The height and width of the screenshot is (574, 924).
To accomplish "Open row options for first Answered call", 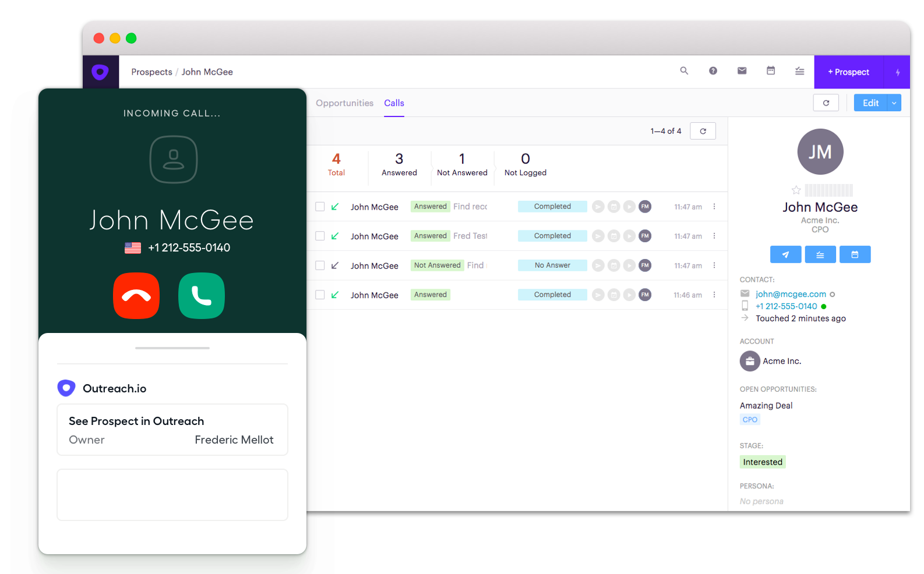I will [x=714, y=207].
